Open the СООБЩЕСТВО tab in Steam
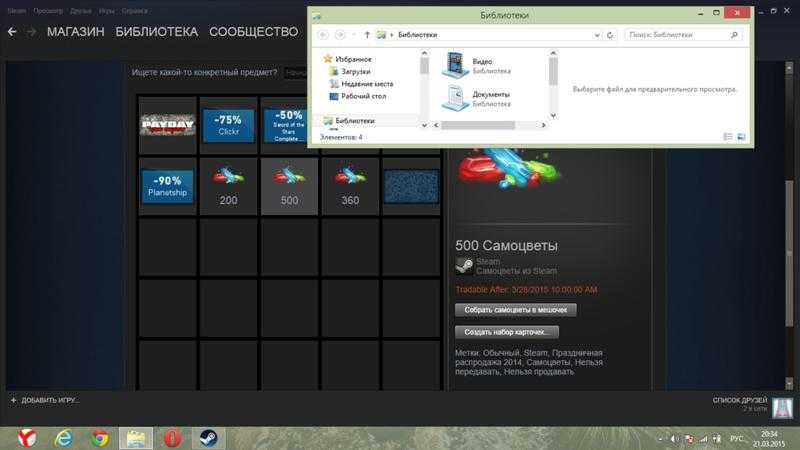The width and height of the screenshot is (800, 450). pyautogui.click(x=254, y=32)
